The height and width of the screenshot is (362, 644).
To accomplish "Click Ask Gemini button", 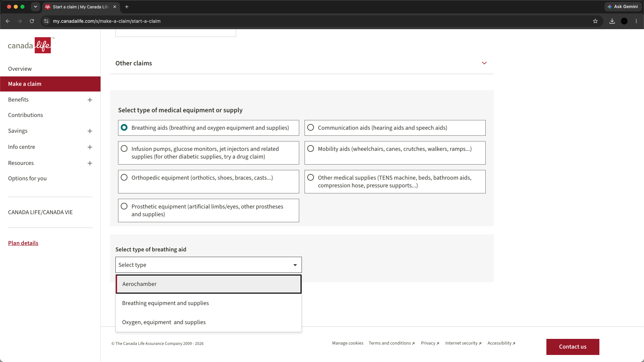I will pos(623,7).
